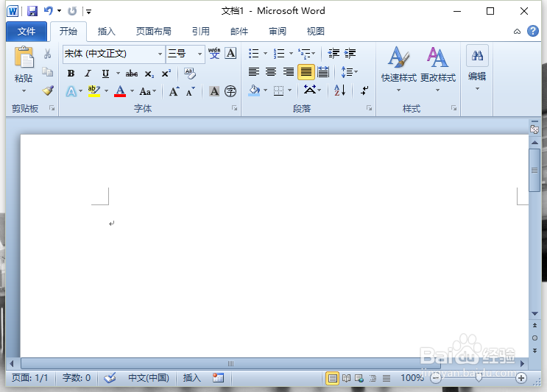Image resolution: width=547 pixels, height=392 pixels.
Task: Click the Clear Formatting eraser icon
Action: click(190, 73)
